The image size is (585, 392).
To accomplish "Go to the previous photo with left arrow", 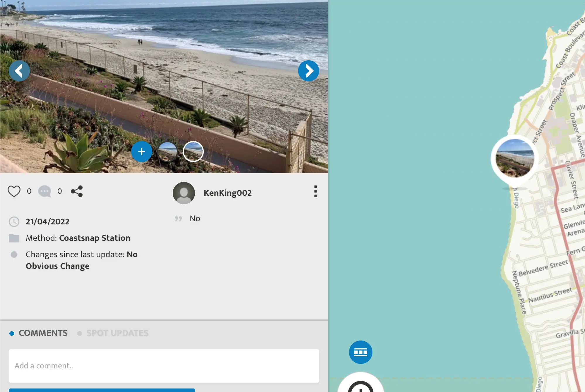I will pos(19,71).
